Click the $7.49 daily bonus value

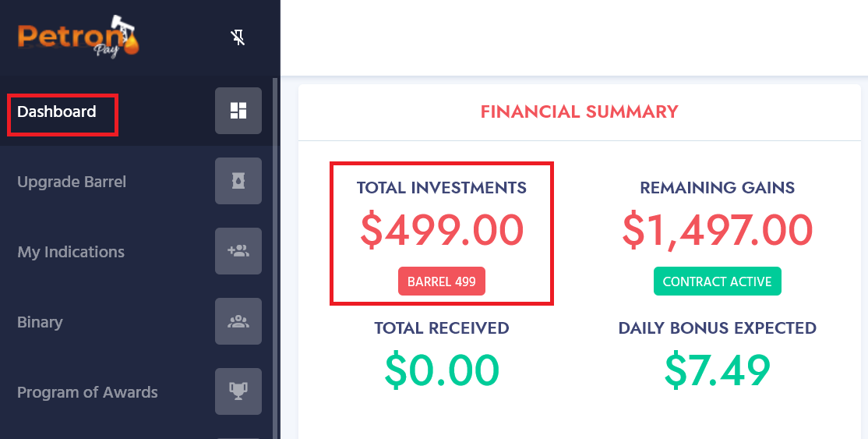point(718,370)
